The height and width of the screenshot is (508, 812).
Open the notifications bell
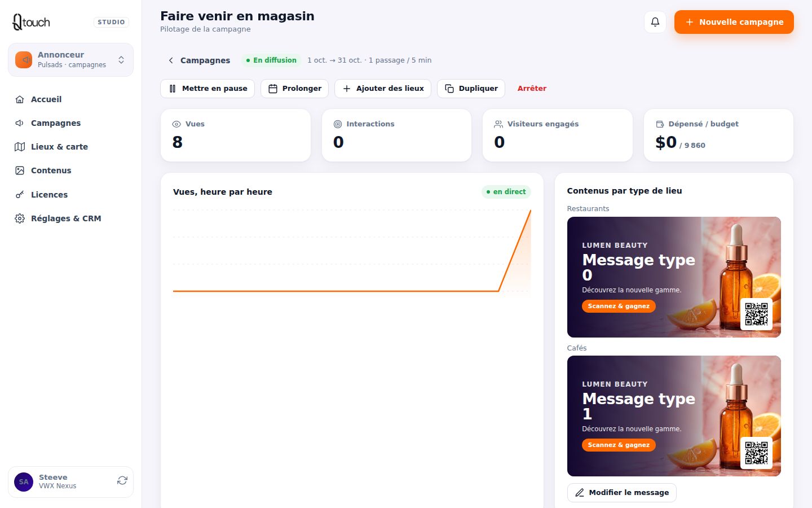click(x=655, y=22)
